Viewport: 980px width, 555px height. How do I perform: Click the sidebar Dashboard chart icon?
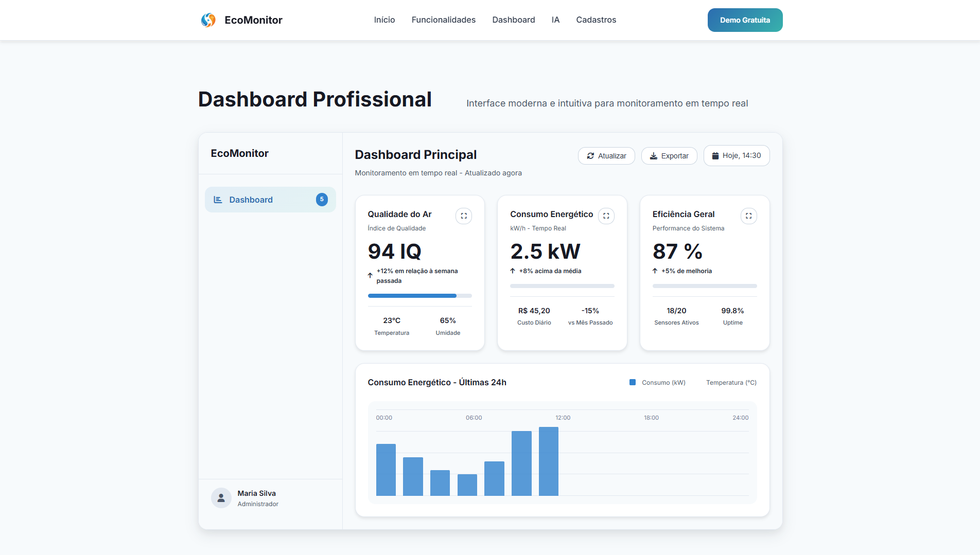218,200
